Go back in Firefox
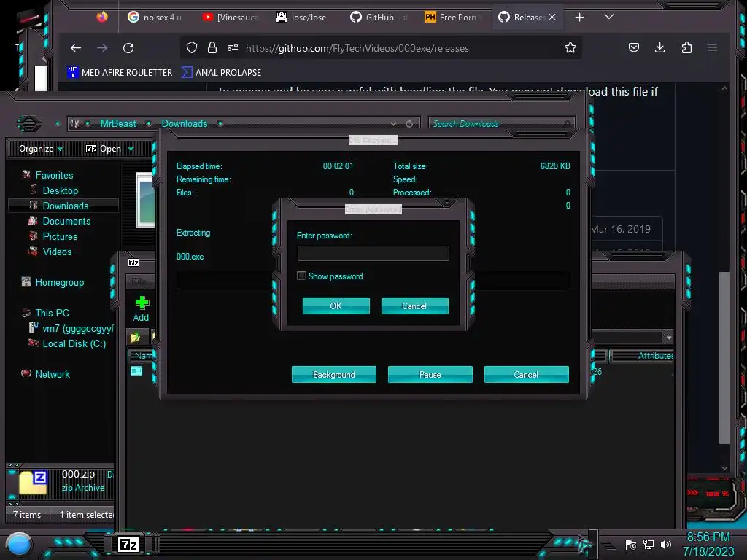 (76, 48)
